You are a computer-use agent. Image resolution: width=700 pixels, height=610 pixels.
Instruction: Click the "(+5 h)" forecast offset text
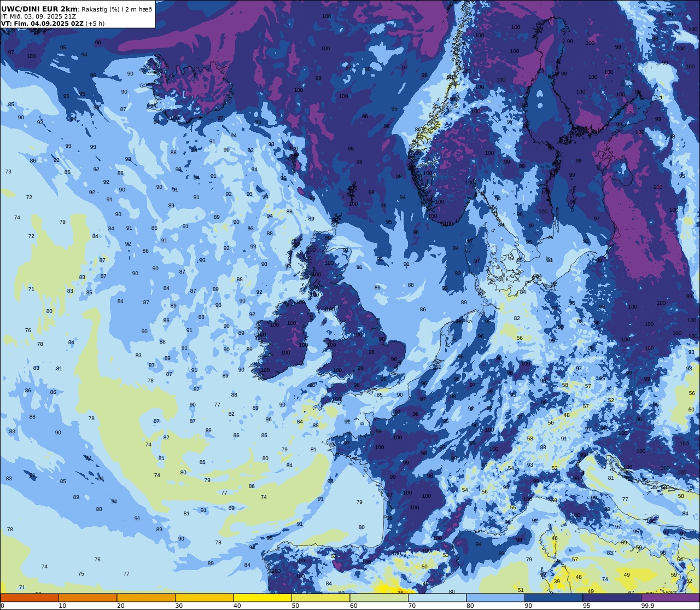[x=95, y=24]
